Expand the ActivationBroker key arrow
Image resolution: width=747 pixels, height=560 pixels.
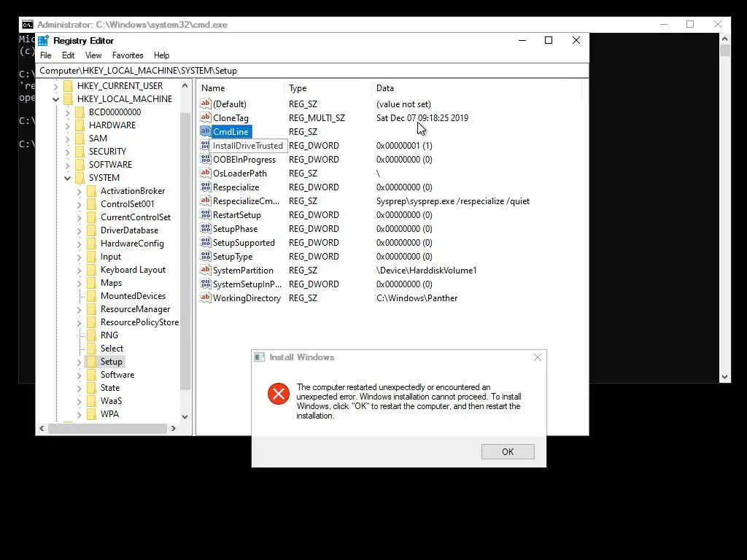pyautogui.click(x=80, y=192)
